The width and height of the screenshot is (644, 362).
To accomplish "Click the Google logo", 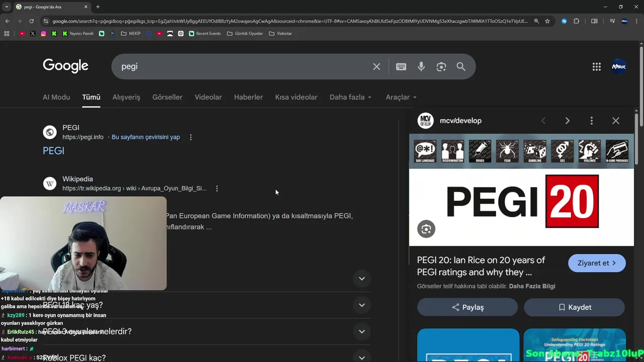I will [65, 66].
